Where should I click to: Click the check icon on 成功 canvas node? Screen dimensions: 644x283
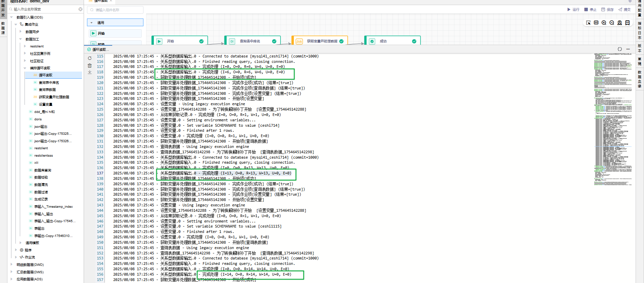[372, 41]
